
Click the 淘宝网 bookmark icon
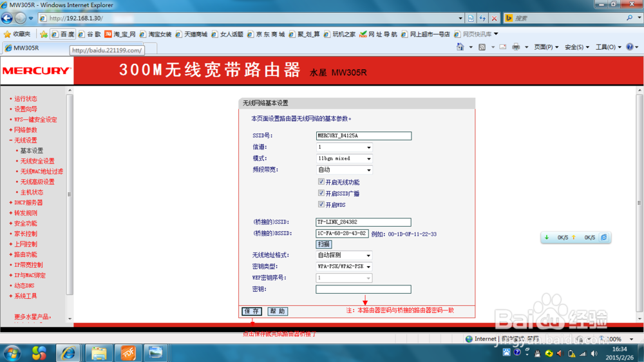[x=108, y=34]
